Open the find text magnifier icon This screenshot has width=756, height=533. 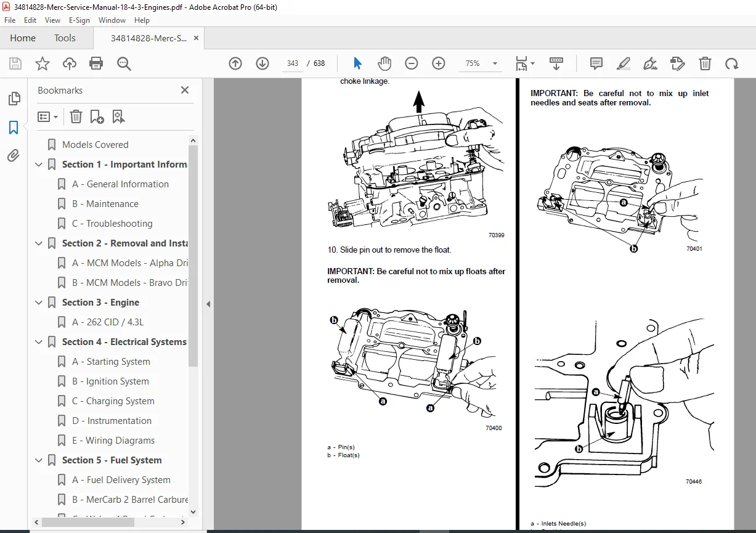click(x=124, y=63)
